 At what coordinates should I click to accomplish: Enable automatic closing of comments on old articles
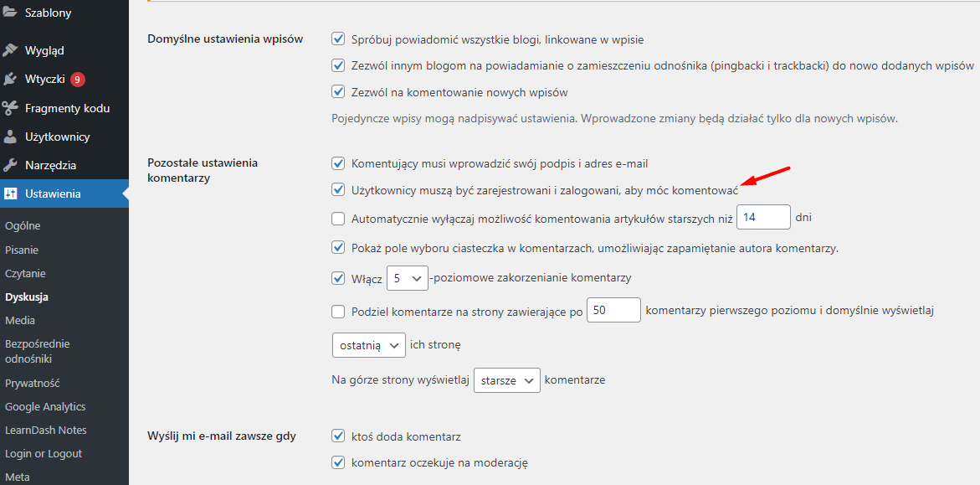pos(338,219)
